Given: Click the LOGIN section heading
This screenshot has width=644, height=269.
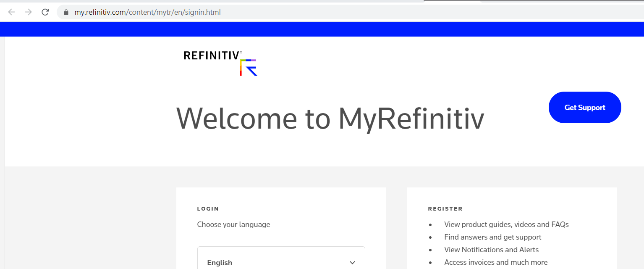Looking at the screenshot, I should tap(208, 208).
